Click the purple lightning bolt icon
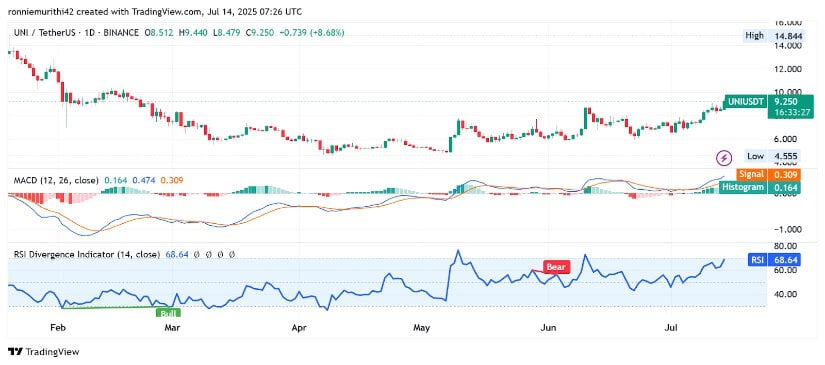Screen dimensions: 825x365 725,157
